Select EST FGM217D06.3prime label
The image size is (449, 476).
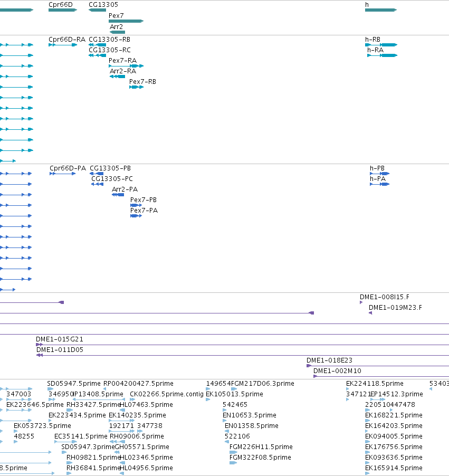pyautogui.click(x=263, y=384)
